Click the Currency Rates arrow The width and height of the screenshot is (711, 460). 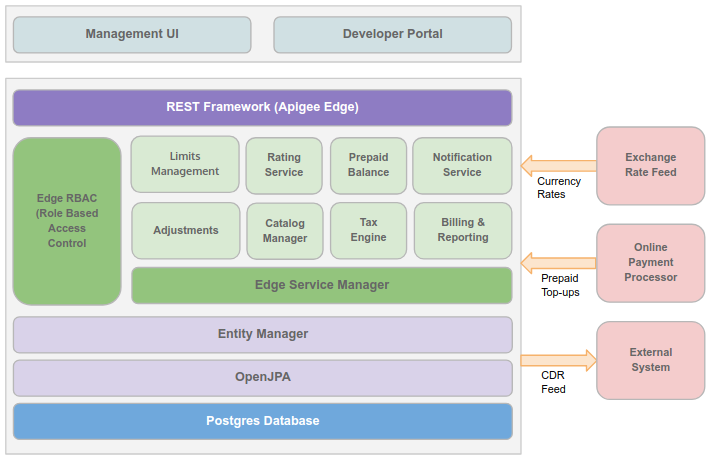[x=557, y=165]
